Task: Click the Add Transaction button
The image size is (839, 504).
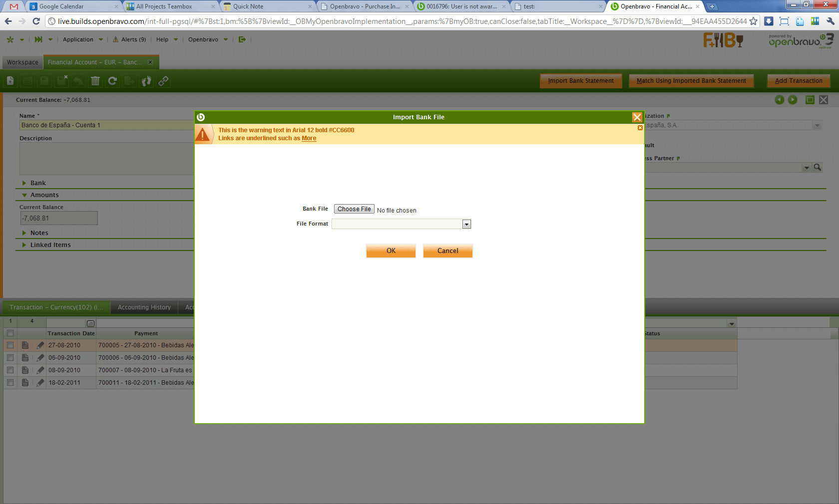Action: click(x=799, y=81)
